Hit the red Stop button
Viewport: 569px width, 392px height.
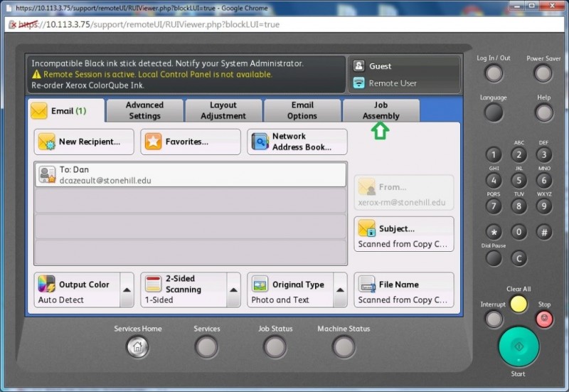[x=544, y=319]
